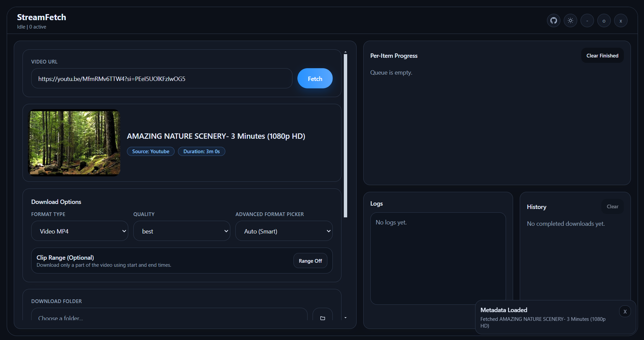Click the Idle | 0 active status text
This screenshot has width=644, height=340.
point(31,27)
